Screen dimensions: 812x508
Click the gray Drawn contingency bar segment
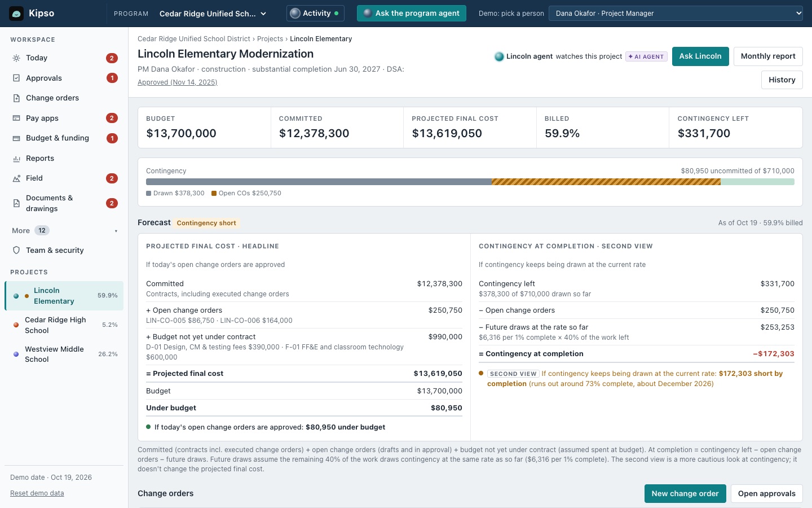point(319,182)
